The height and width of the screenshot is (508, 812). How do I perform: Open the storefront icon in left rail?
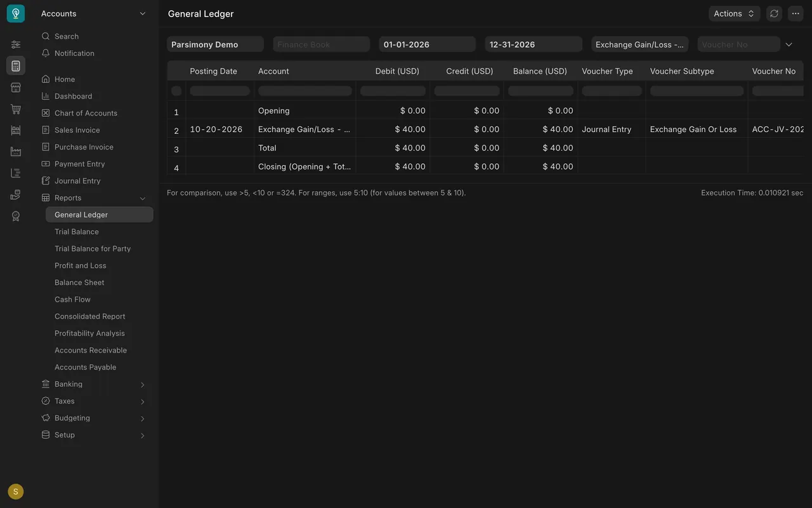point(16,88)
